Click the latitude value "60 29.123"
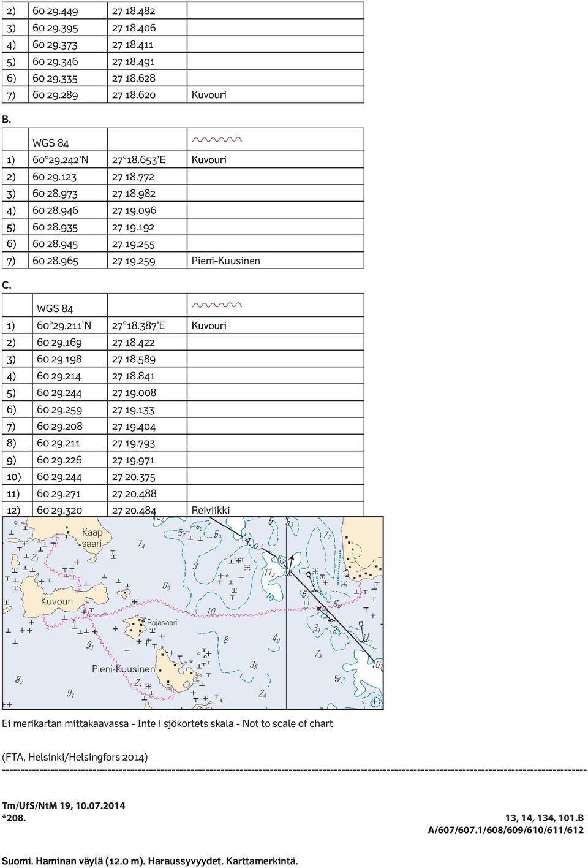588x868 pixels. (55, 177)
